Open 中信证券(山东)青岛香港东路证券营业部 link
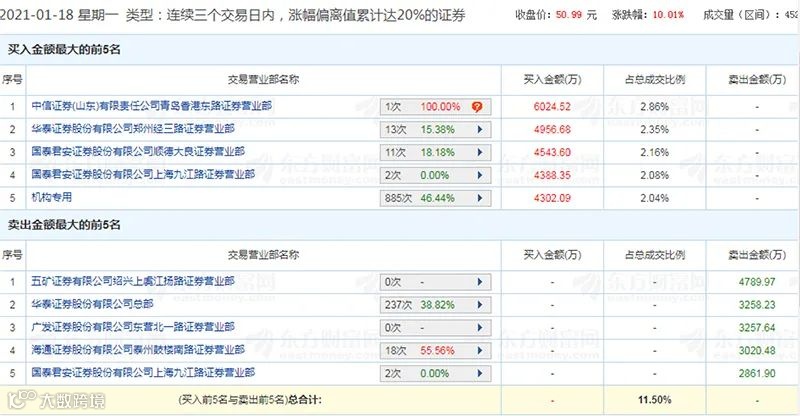The width and height of the screenshot is (800, 416). tap(152, 106)
